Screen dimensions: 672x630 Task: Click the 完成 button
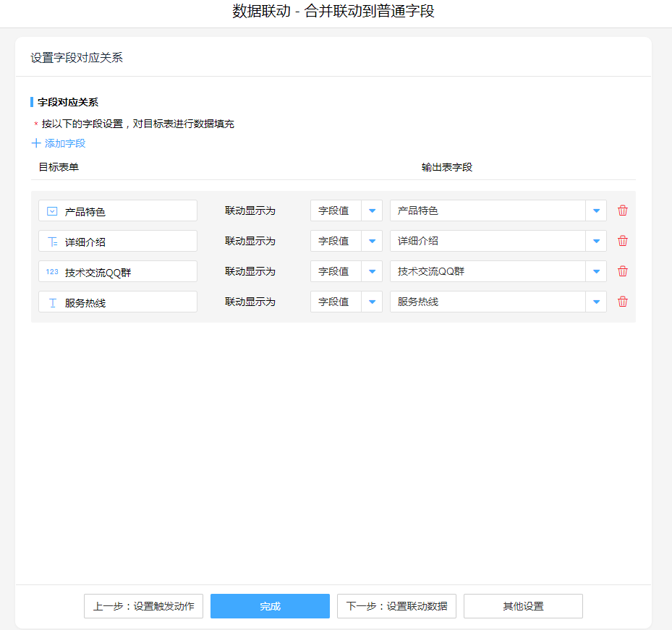click(x=270, y=606)
